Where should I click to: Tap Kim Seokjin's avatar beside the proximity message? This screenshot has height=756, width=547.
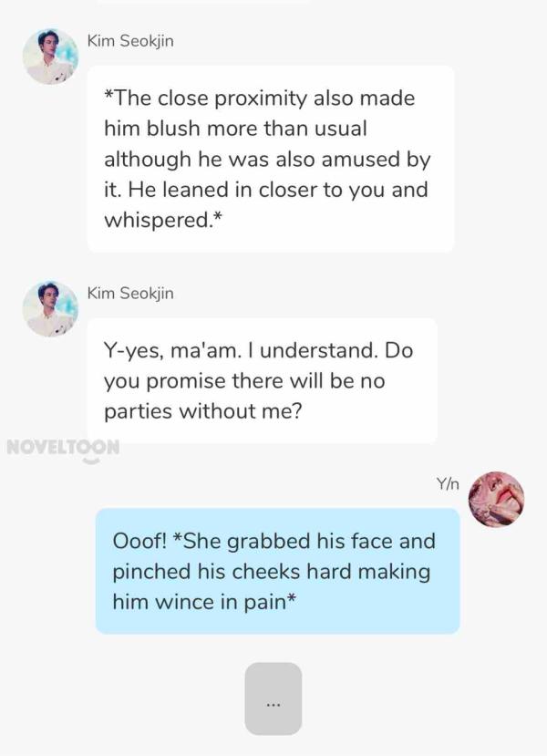[x=50, y=57]
